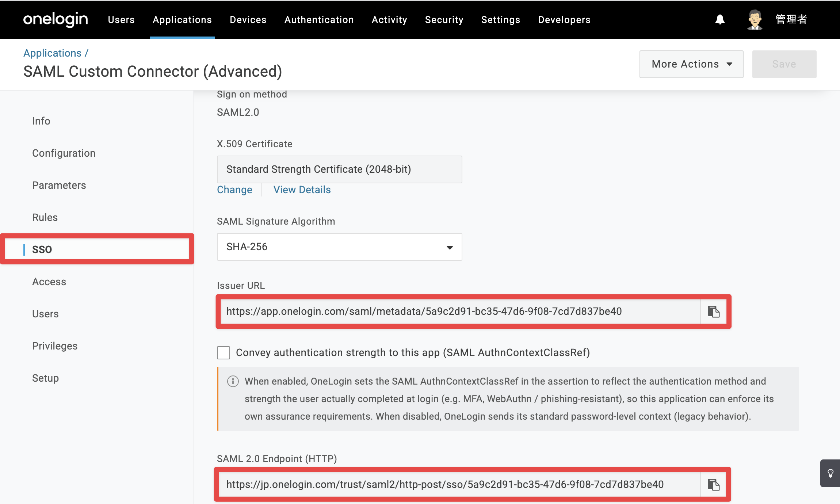Switch to the Rules tab

pos(45,217)
